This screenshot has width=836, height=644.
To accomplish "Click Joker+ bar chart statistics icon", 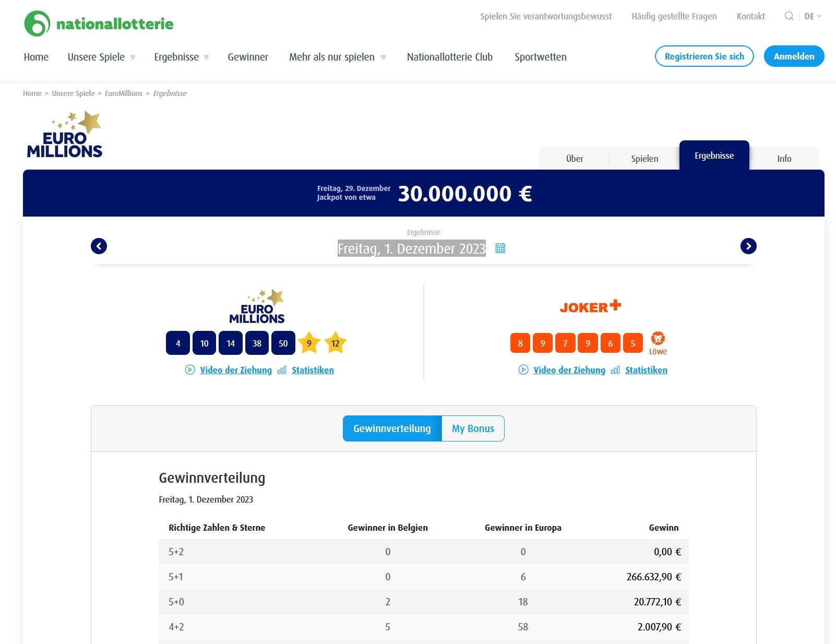I will point(615,371).
